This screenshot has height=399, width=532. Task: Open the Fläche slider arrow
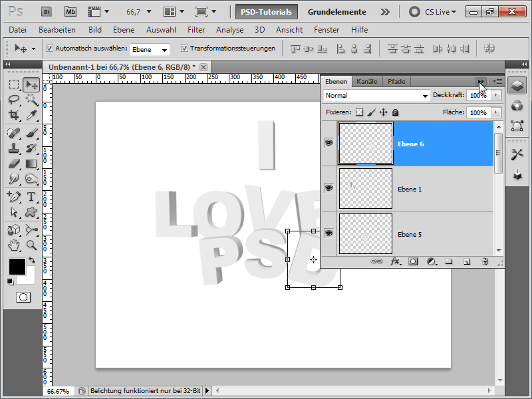(496, 112)
